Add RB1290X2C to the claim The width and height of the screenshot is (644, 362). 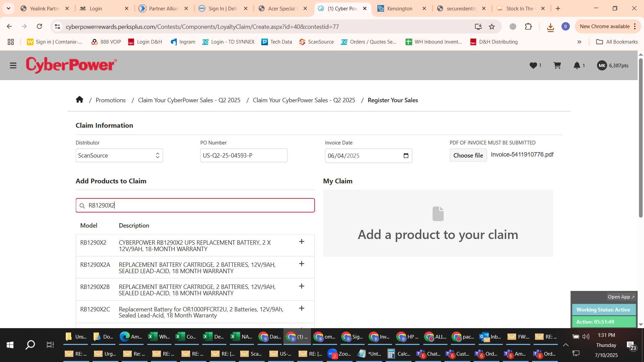(x=302, y=308)
